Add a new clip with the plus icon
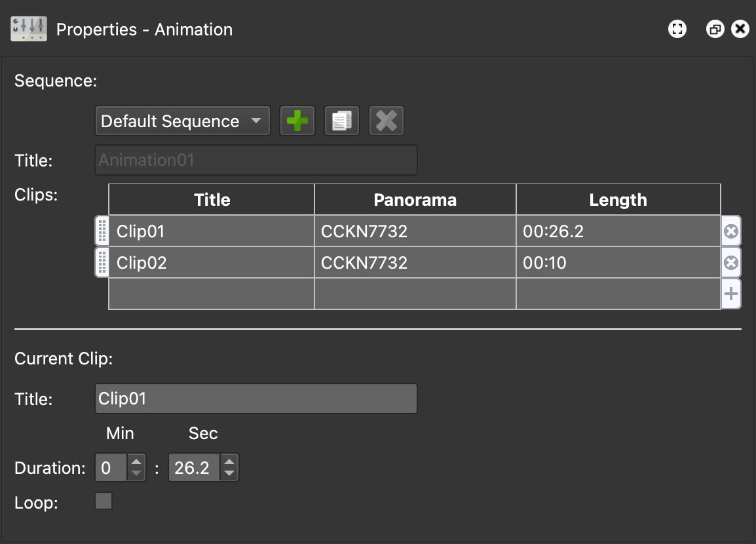The width and height of the screenshot is (756, 544). (730, 294)
